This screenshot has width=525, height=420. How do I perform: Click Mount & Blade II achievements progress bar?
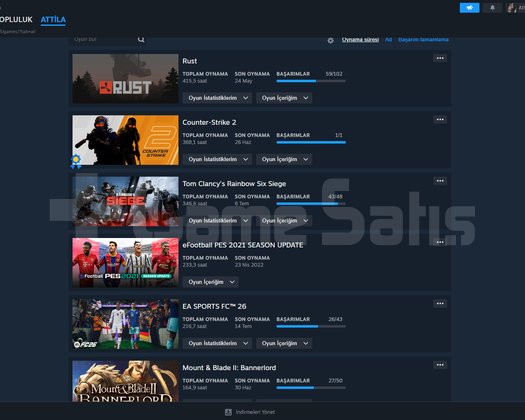(x=311, y=388)
